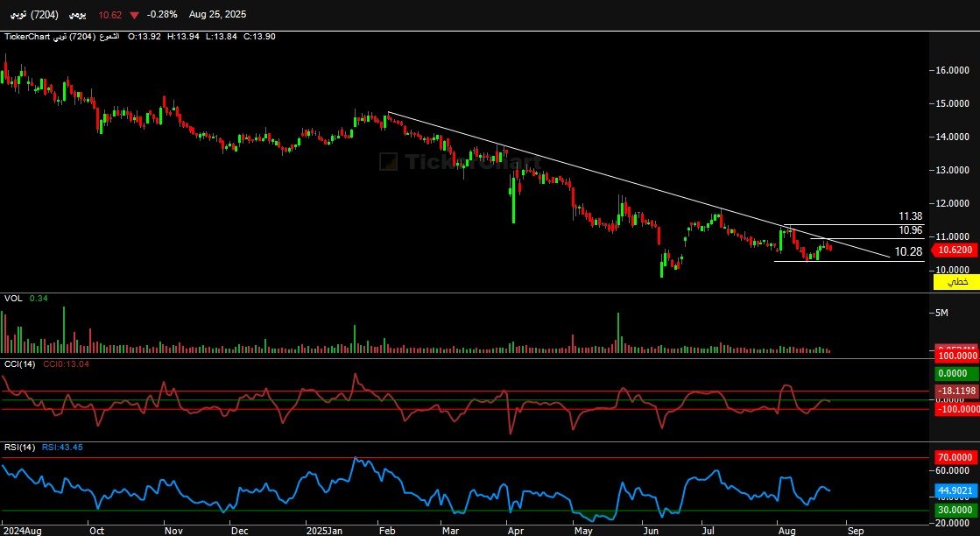The height and width of the screenshot is (536, 980).
Task: Click the 11.38 resistance level label
Action: coord(911,216)
